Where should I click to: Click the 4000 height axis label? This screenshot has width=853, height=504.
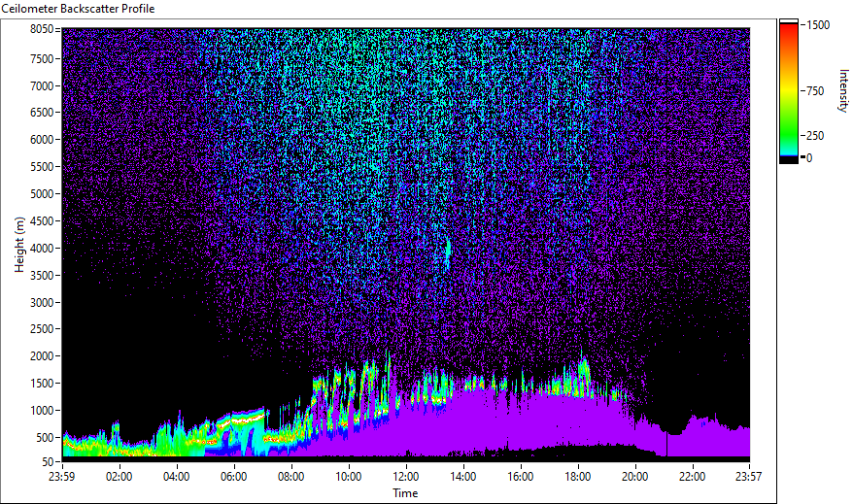pos(42,249)
